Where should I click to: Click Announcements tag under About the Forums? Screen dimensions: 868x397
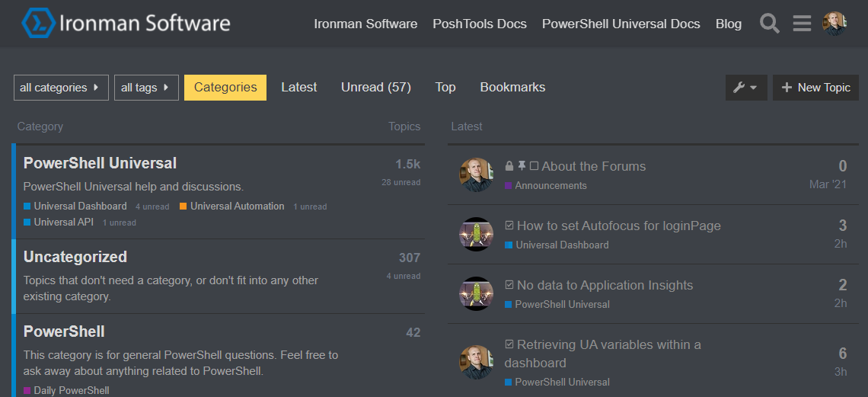pyautogui.click(x=550, y=185)
